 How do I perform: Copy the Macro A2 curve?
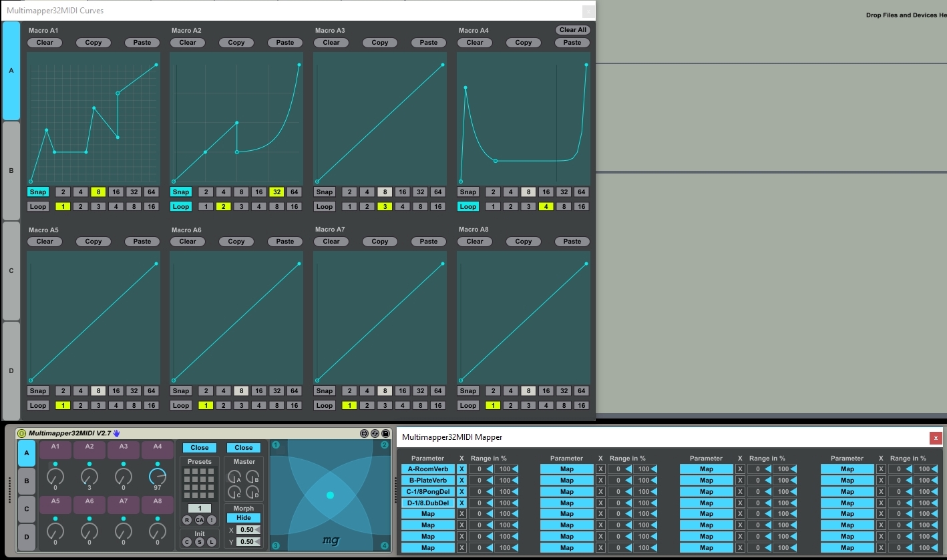[x=236, y=43]
